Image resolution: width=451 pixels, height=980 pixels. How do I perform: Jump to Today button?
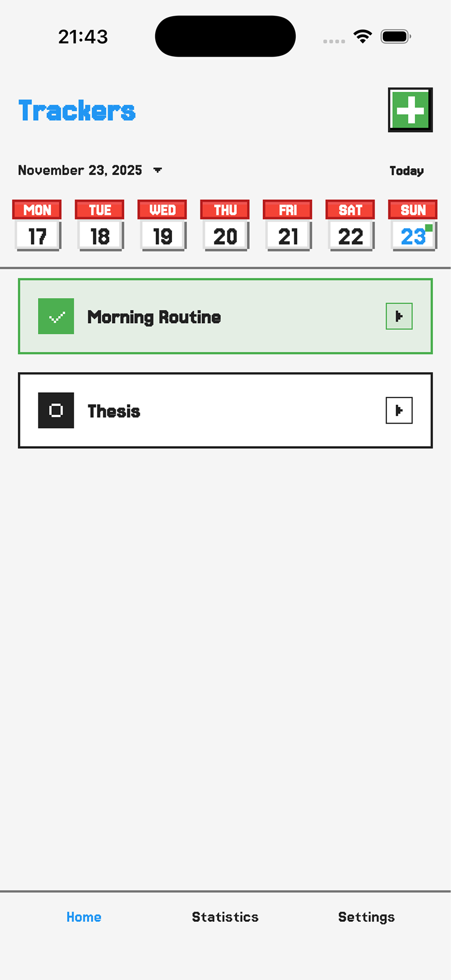pos(406,171)
